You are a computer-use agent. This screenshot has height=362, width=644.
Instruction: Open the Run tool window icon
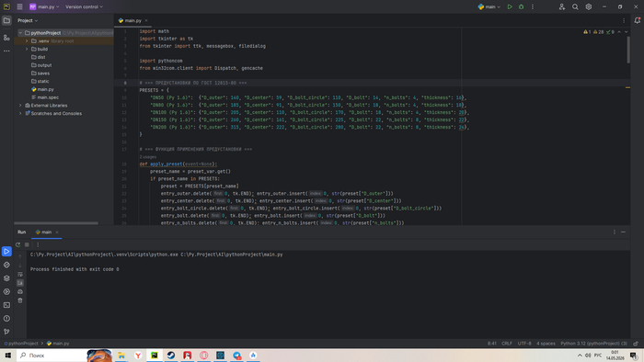[x=6, y=252]
